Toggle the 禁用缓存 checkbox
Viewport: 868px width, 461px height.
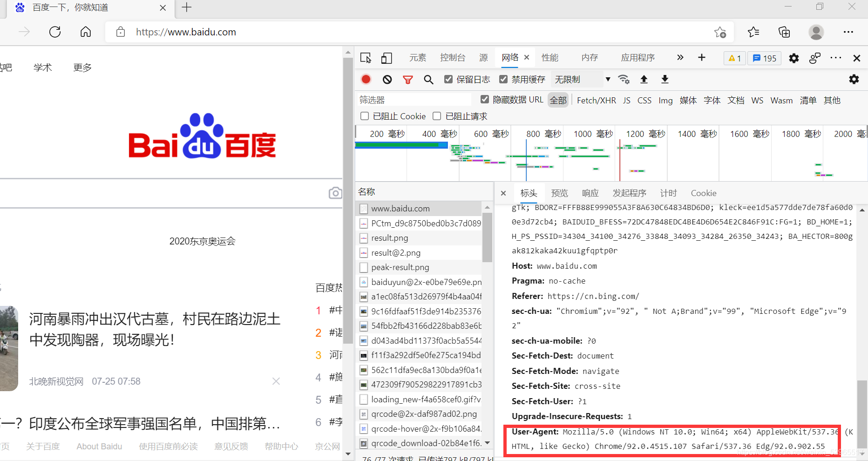503,79
